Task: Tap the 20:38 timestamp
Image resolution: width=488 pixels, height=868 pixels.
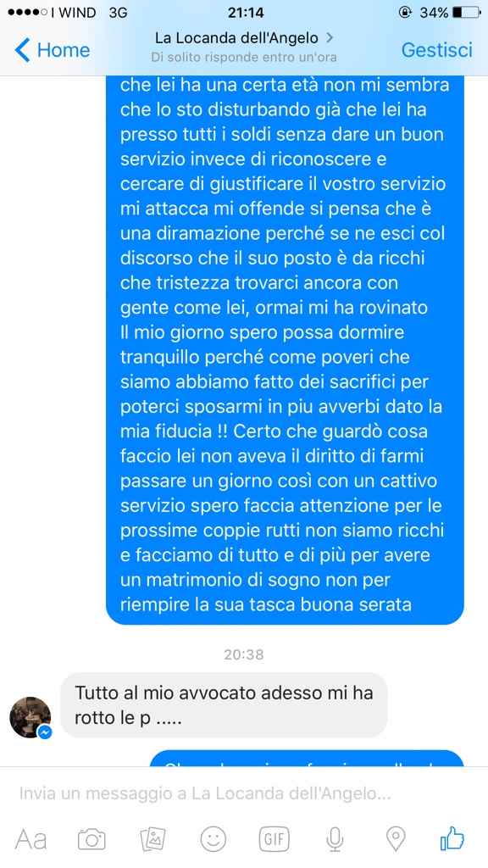Action: click(243, 654)
